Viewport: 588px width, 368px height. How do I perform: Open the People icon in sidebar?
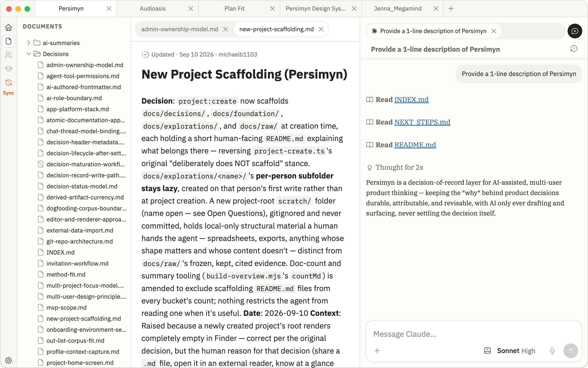(x=8, y=55)
